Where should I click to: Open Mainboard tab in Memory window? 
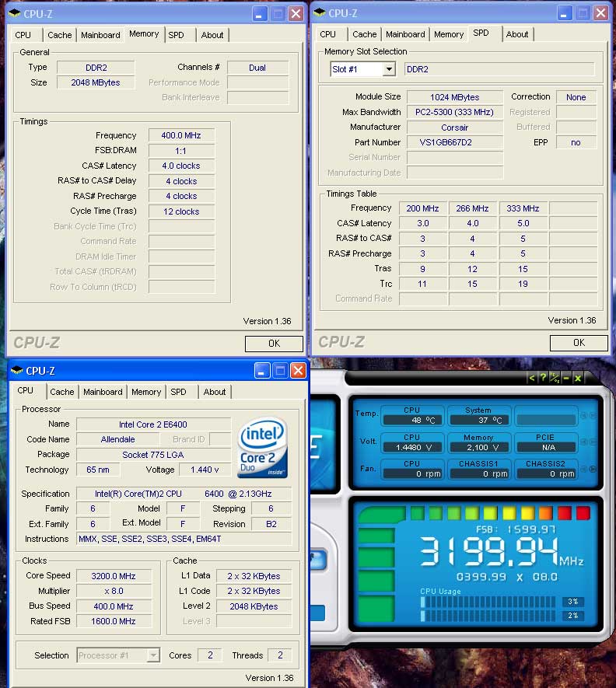click(100, 35)
